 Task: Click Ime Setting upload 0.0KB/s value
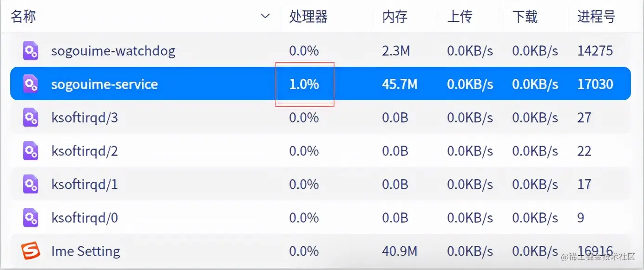[470, 251]
